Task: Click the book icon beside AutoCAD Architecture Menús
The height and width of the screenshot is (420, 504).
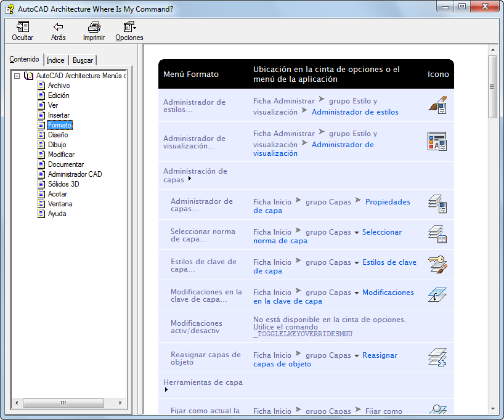Action: click(x=28, y=76)
